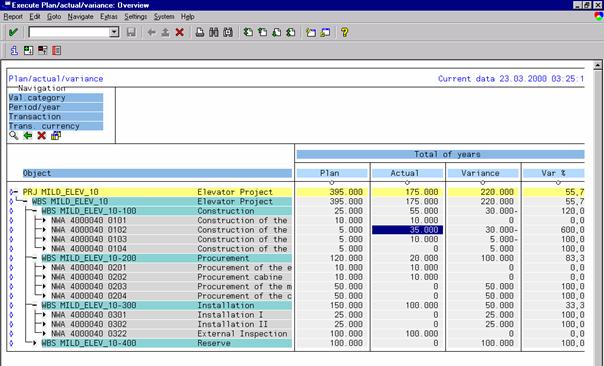Click the hierarchy icon in Navigation panel
Screen dimensions: 604x366
point(56,136)
